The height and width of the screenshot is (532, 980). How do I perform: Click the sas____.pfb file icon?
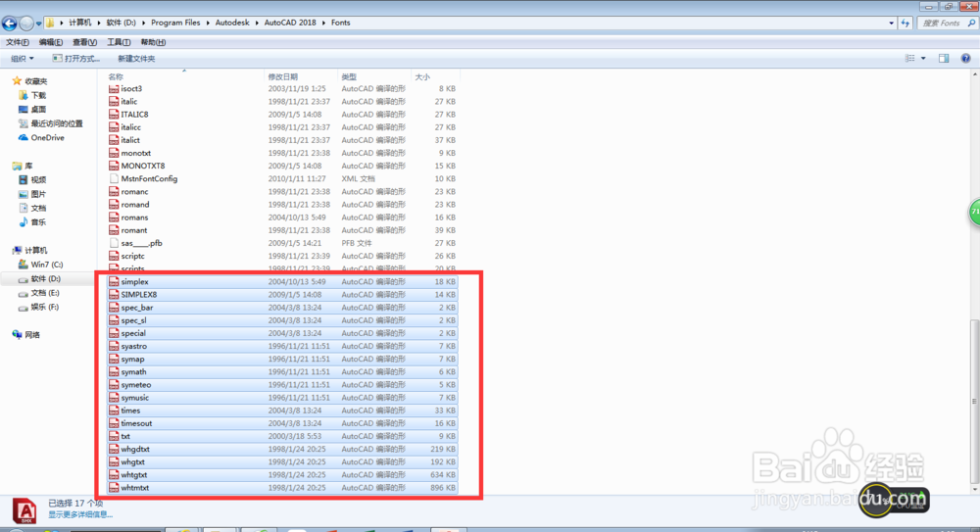click(114, 243)
